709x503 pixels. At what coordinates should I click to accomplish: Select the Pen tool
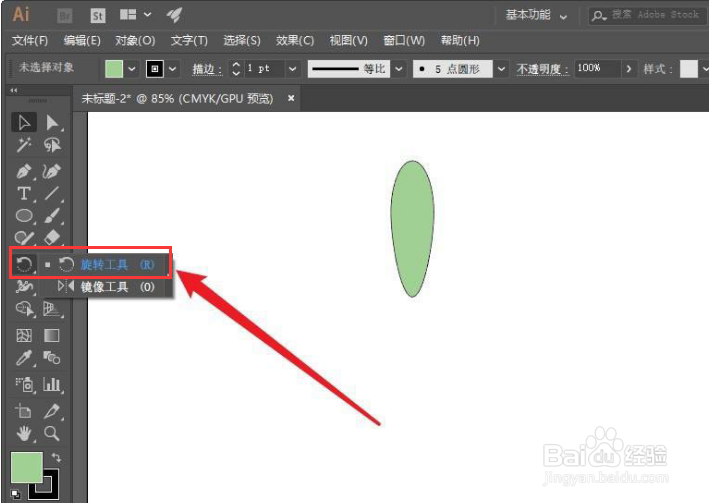(x=24, y=171)
